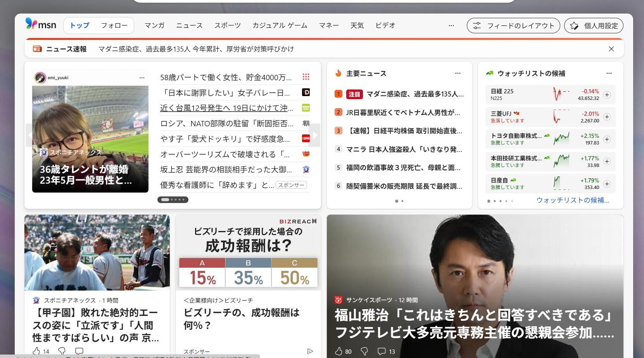Open the ウォッチリストの候補 link
This screenshot has width=644, height=358.
tap(572, 200)
